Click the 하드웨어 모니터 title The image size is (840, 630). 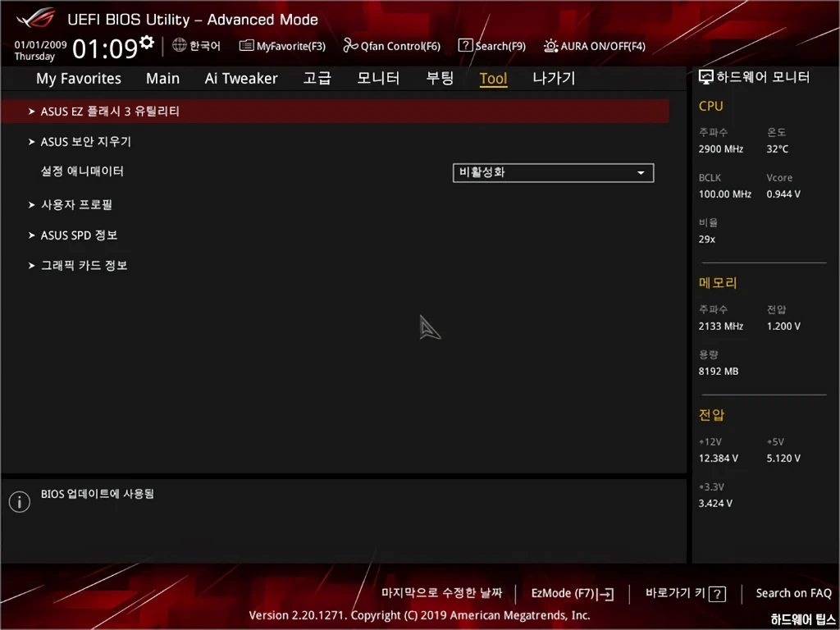tap(763, 77)
